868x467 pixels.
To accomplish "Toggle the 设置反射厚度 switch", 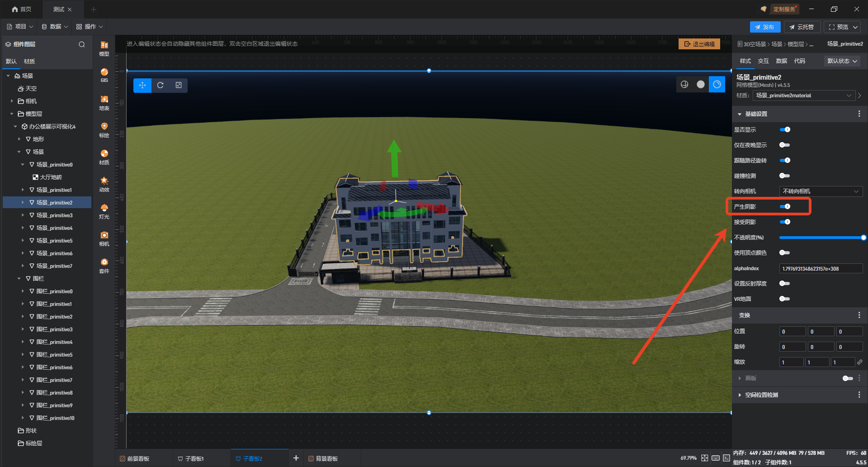I will click(785, 283).
